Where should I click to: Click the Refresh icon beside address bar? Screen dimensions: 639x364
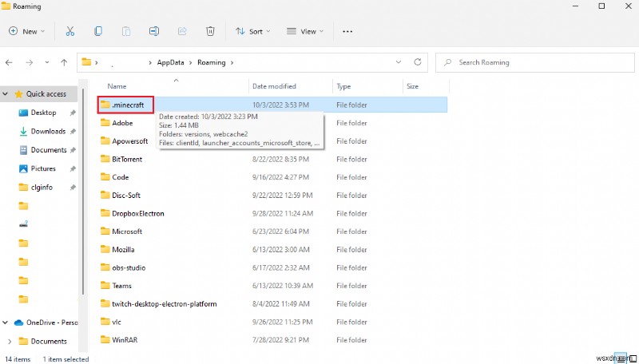click(419, 62)
